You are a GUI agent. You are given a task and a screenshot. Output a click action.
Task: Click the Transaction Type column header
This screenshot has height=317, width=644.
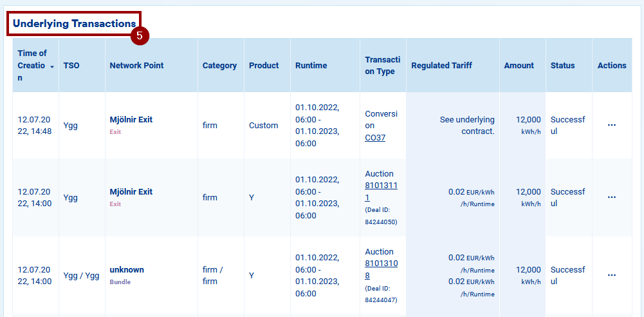pos(382,65)
